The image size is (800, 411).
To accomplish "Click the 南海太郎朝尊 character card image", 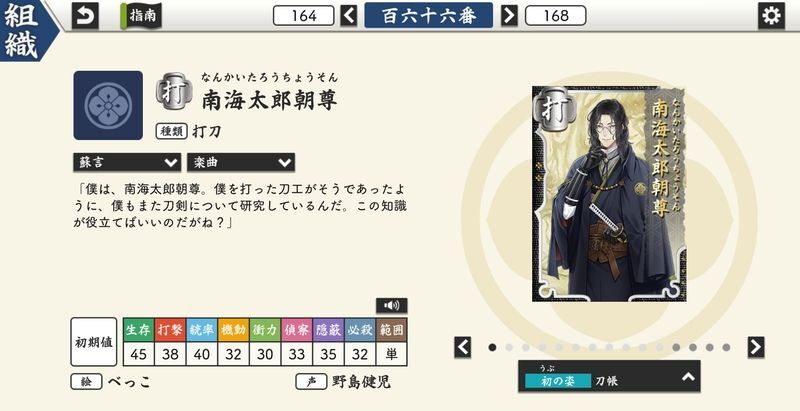I will [x=609, y=194].
